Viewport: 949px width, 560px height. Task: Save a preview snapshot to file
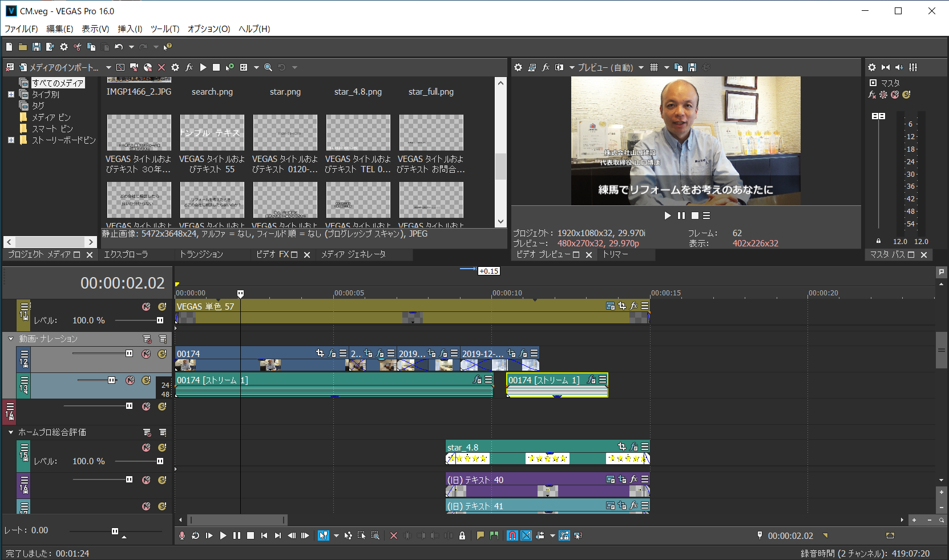(692, 67)
